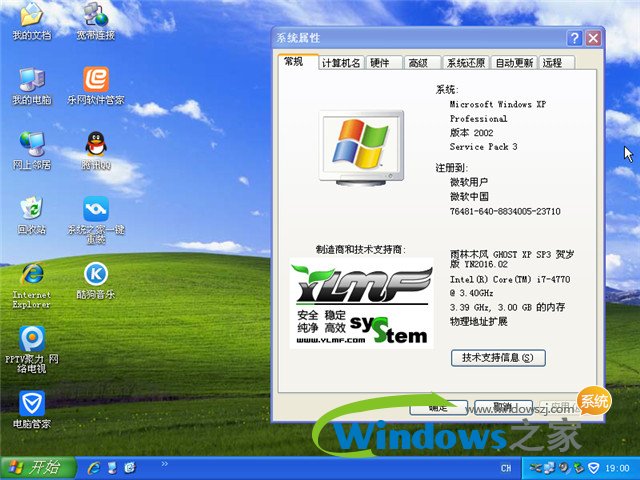This screenshot has width=640, height=480.
Task: Close the 系统属性 dialog
Action: (593, 38)
